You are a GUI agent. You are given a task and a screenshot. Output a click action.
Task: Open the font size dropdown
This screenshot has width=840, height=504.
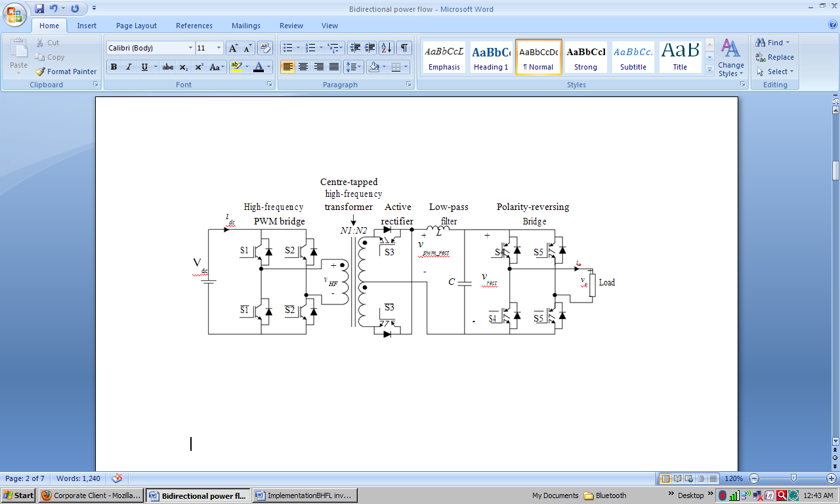click(219, 48)
